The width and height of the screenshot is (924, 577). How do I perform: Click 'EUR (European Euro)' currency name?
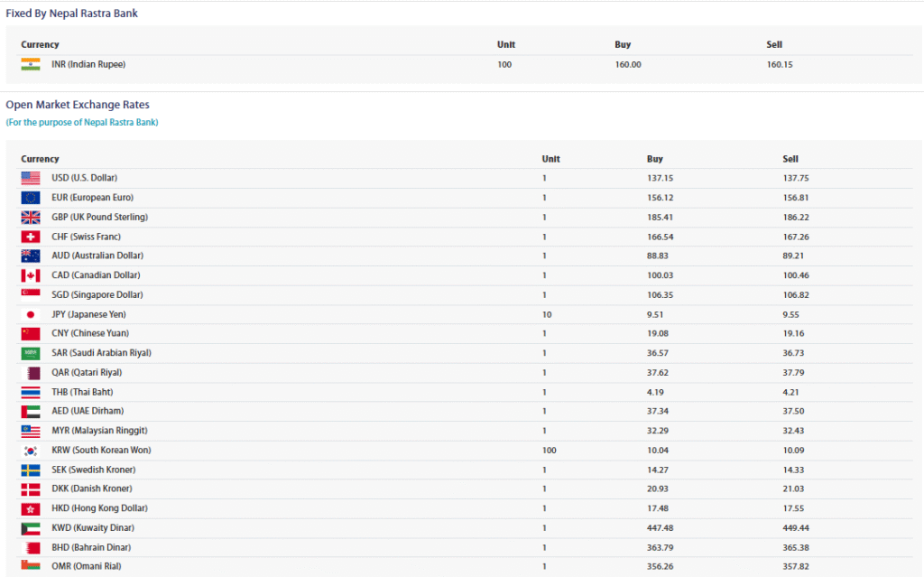[x=93, y=197]
